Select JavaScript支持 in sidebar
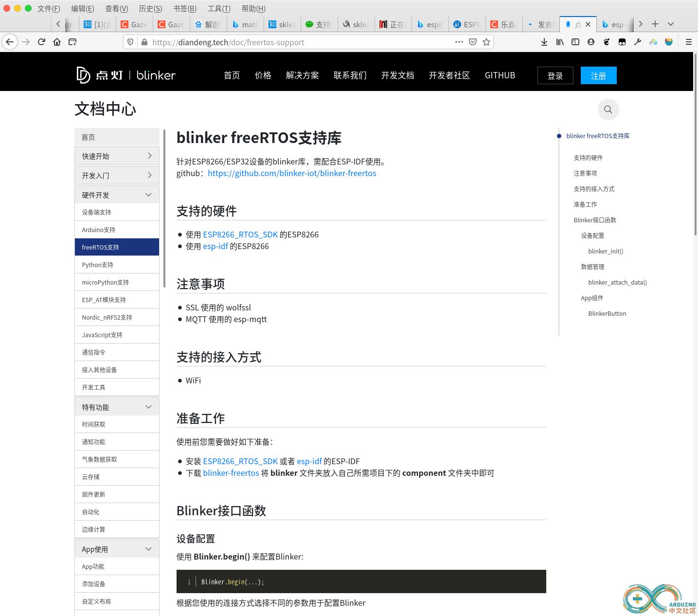This screenshot has height=616, width=698. point(117,335)
